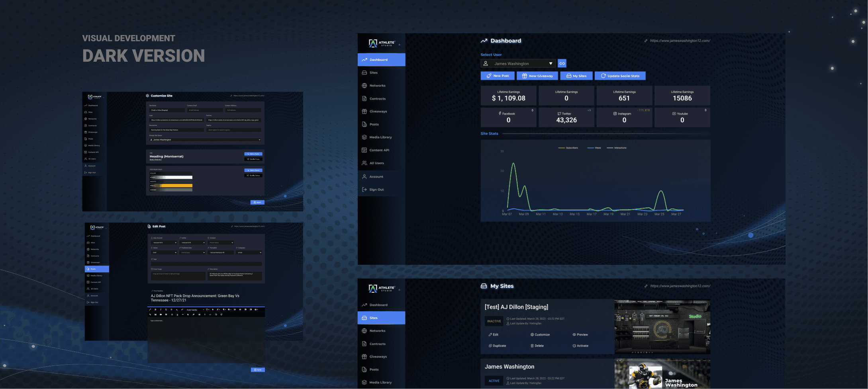Open Status Draft dropdown in Edit Post

click(x=164, y=252)
